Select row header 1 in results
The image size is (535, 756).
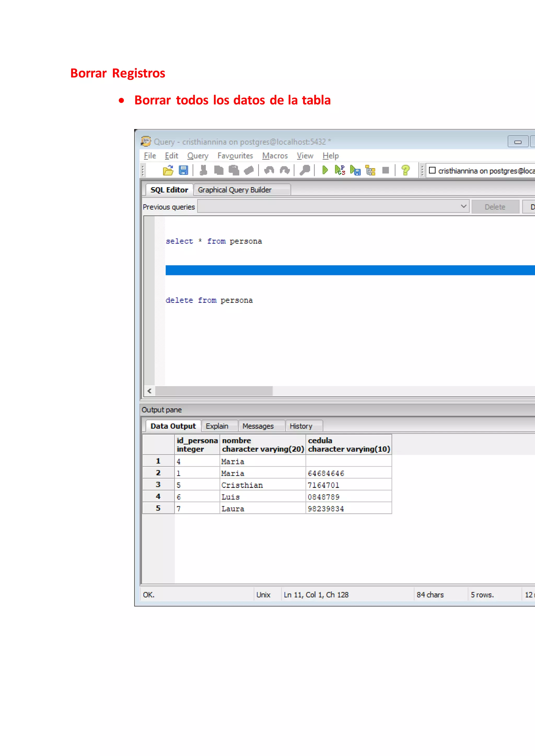[159, 461]
